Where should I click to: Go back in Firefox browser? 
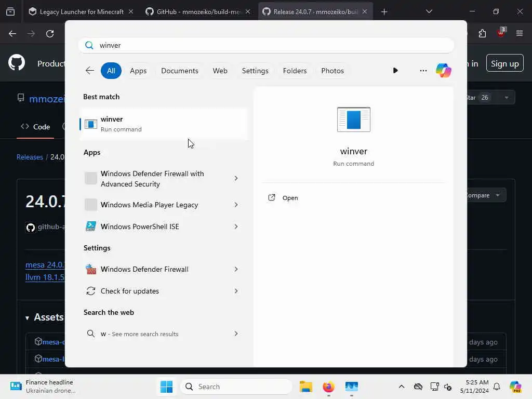12,34
